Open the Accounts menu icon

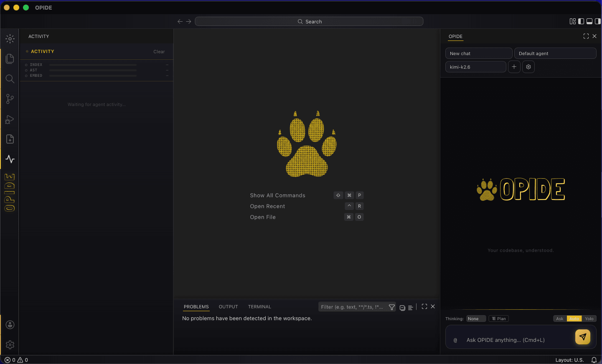click(x=10, y=325)
